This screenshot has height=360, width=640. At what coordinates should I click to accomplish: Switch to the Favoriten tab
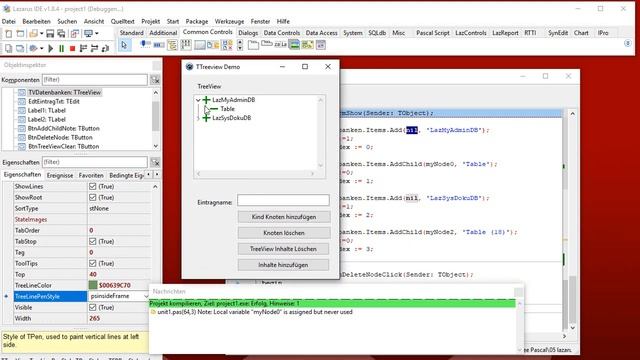(91, 176)
